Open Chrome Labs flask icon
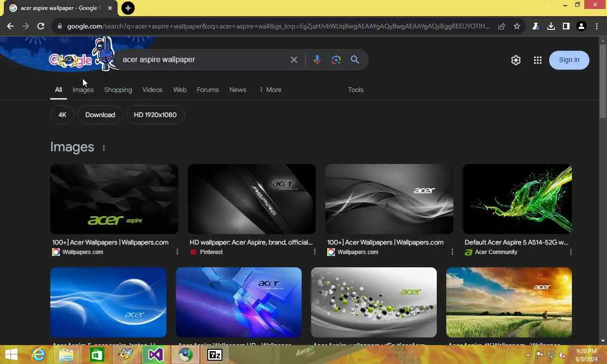The image size is (607, 364). (x=535, y=27)
